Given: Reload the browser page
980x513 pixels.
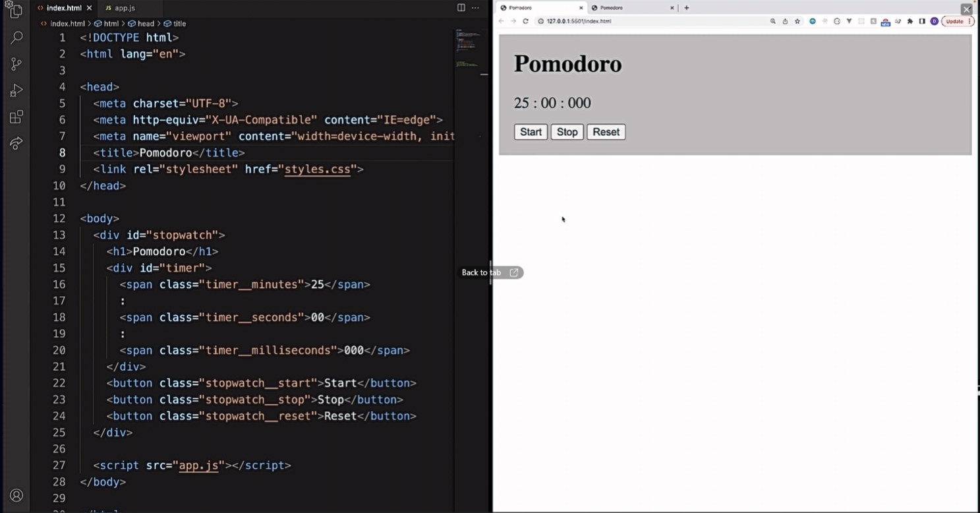Looking at the screenshot, I should 525,21.
